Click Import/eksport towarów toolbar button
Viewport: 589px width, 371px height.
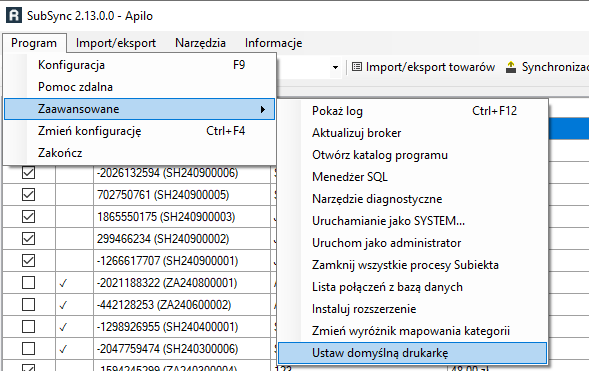click(x=423, y=67)
